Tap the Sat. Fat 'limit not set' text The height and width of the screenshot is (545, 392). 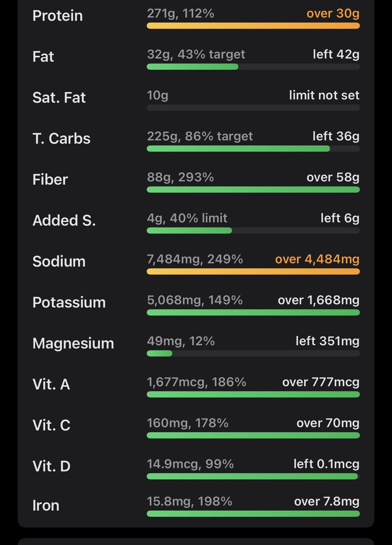tap(324, 95)
